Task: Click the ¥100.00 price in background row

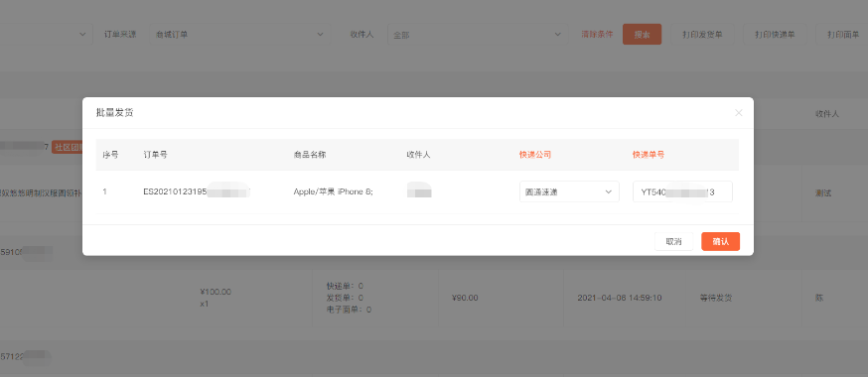Action: (x=216, y=292)
